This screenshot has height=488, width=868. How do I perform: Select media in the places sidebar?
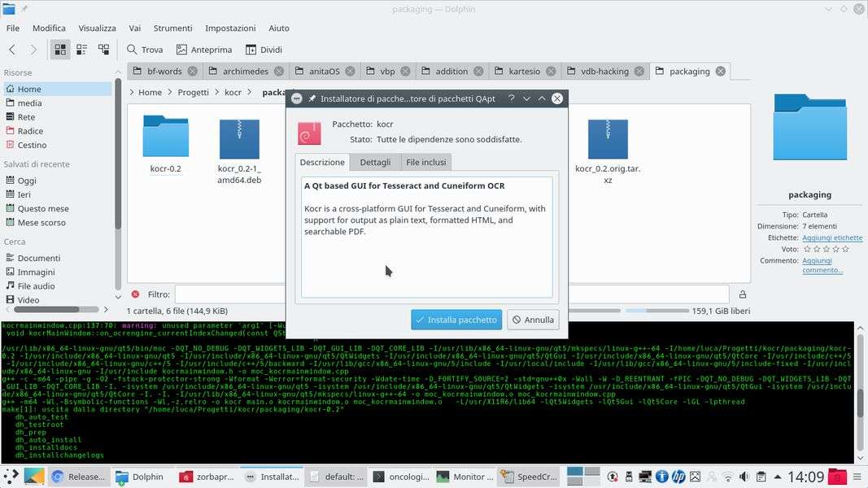[x=58, y=103]
